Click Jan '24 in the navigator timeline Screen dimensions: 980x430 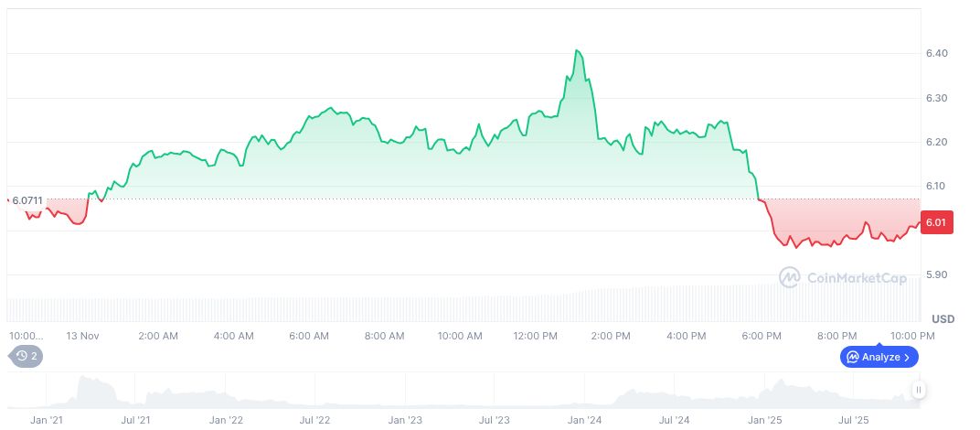pos(584,421)
